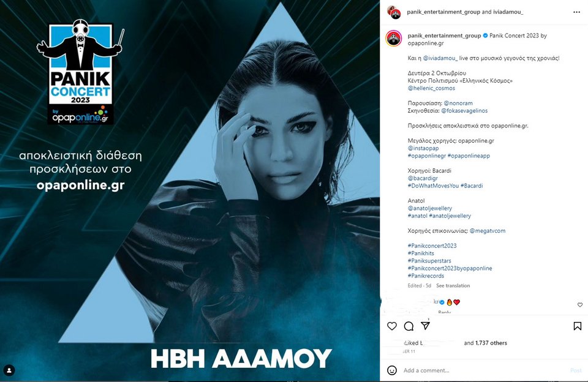Open the @iviadamou_ mention link
Viewport: 588px width, 382px height.
[x=440, y=58]
